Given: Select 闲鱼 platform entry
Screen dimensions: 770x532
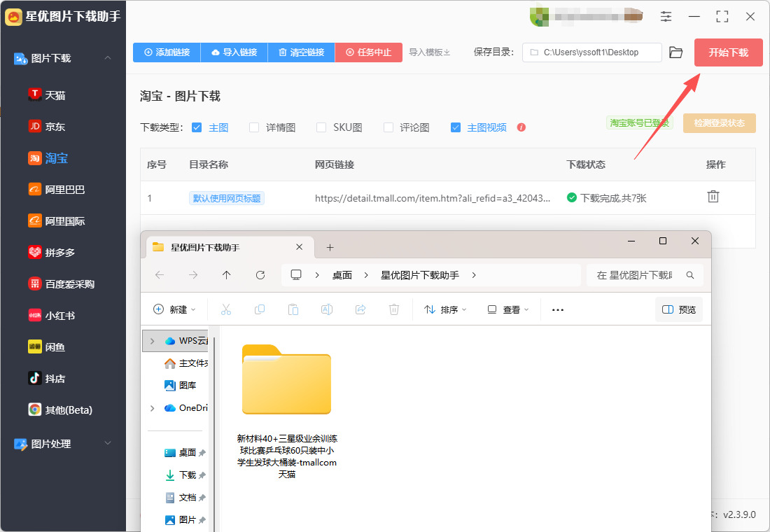Looking at the screenshot, I should click(47, 346).
